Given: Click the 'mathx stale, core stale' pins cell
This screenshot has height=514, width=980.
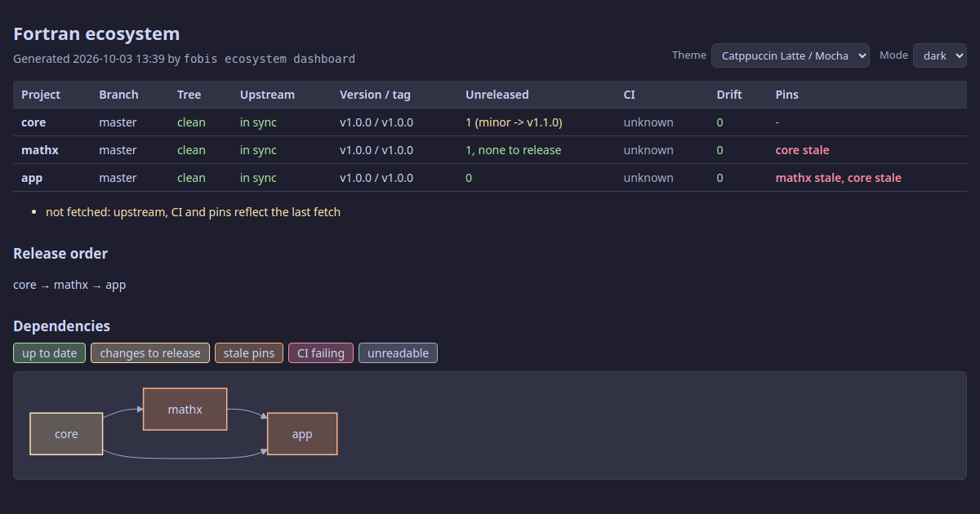Looking at the screenshot, I should (839, 178).
